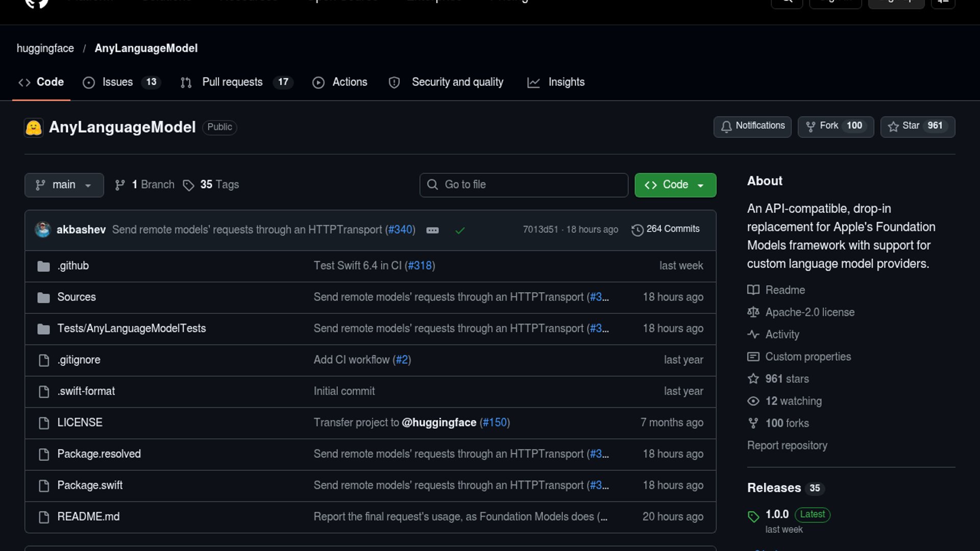The height and width of the screenshot is (551, 980).
Task: Expand commit message ellipsis button
Action: pyautogui.click(x=432, y=230)
